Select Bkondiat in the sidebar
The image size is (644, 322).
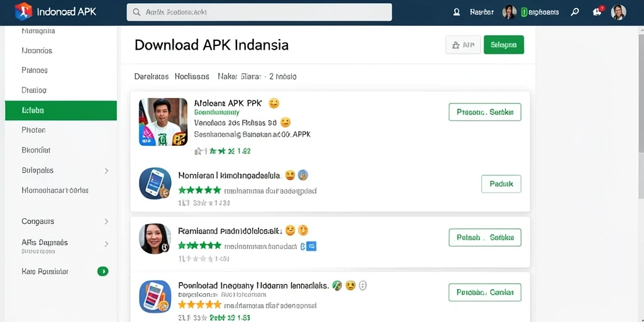pos(36,150)
